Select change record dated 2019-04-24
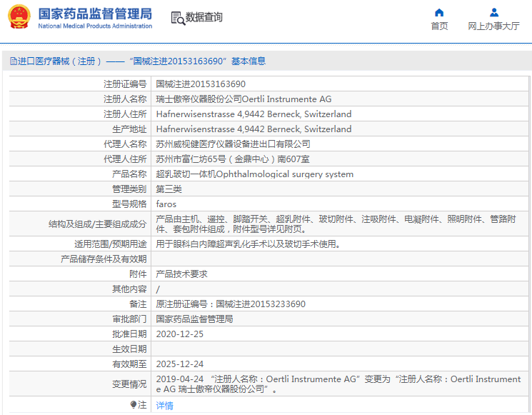532x415 pixels. 338,384
